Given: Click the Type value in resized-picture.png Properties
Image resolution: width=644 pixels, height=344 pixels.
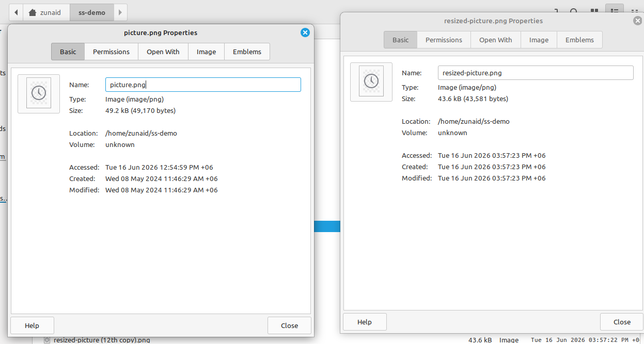Looking at the screenshot, I should click(x=467, y=87).
